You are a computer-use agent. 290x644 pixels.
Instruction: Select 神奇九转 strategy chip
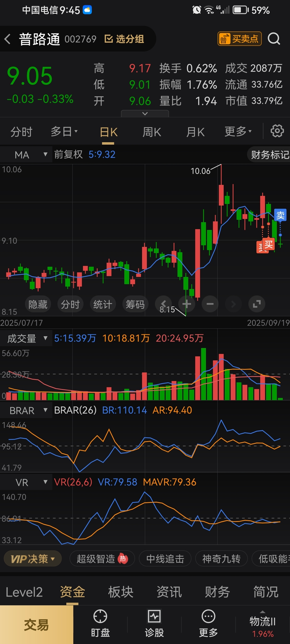click(x=221, y=559)
